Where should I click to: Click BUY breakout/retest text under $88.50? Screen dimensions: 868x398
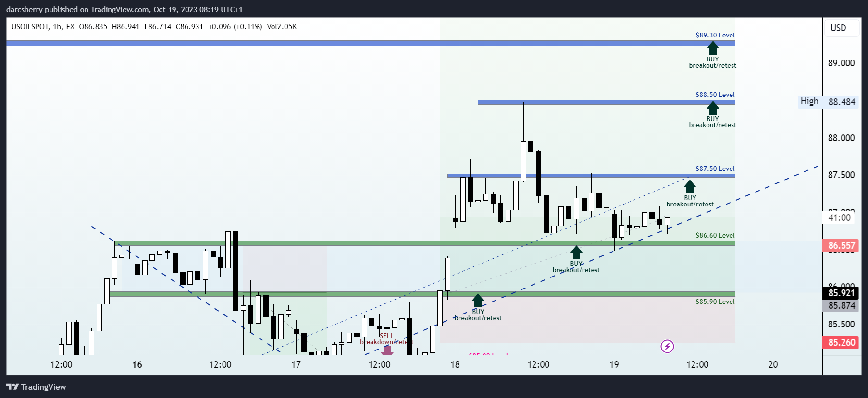712,122
